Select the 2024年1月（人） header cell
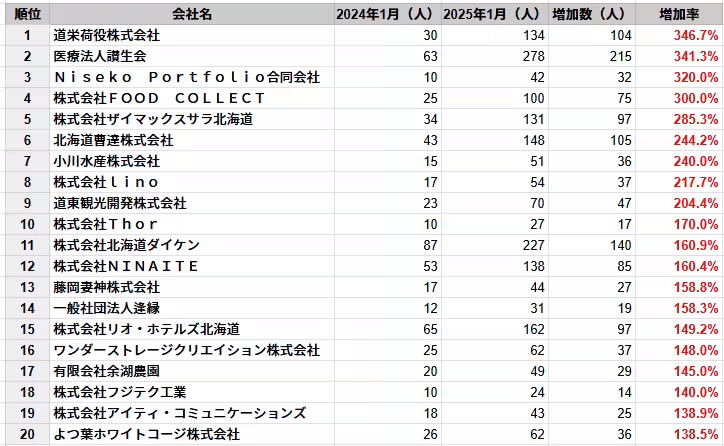This screenshot has height=446, width=724. click(x=388, y=14)
